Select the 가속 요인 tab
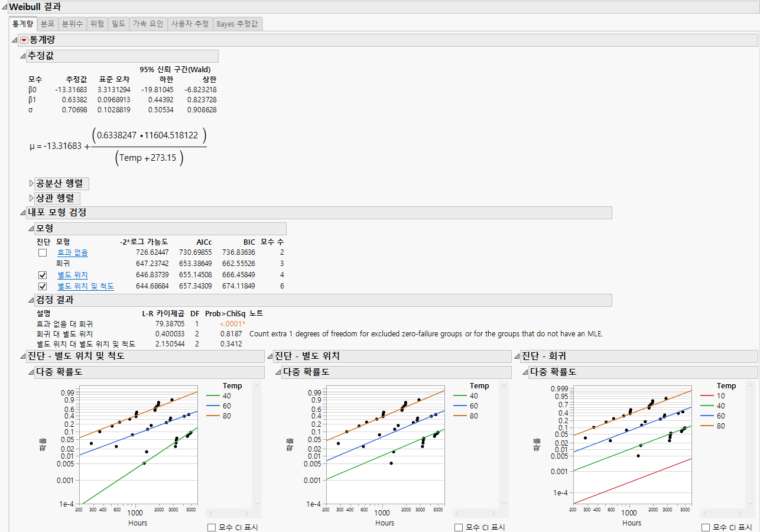The width and height of the screenshot is (760, 532). (148, 24)
